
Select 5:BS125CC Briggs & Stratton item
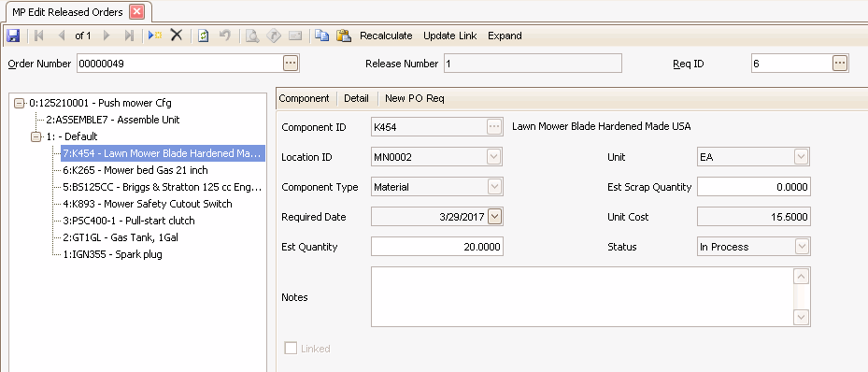(x=163, y=187)
